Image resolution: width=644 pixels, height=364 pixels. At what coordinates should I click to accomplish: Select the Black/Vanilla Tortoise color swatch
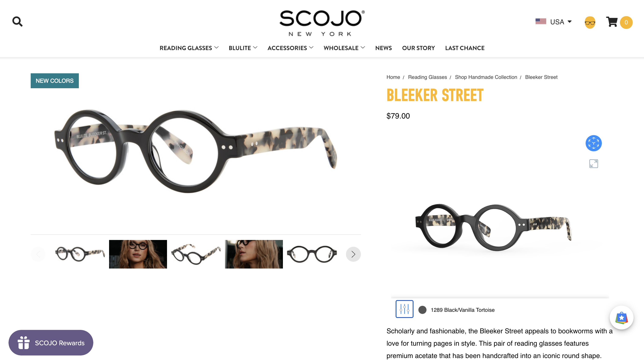tap(422, 310)
